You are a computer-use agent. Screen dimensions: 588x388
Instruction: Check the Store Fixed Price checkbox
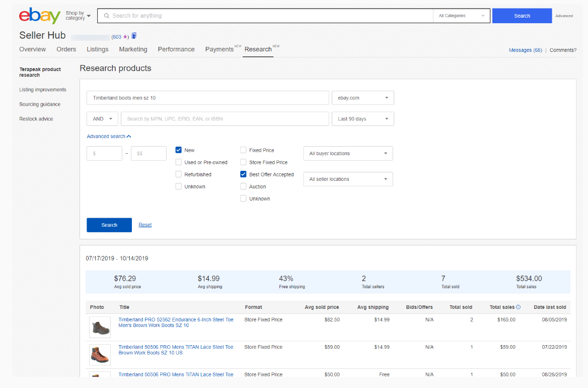243,162
